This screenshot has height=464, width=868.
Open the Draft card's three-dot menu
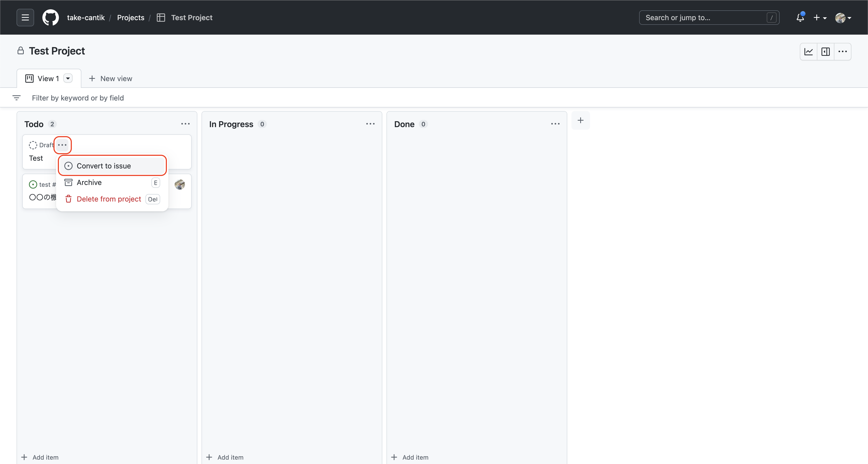click(62, 145)
